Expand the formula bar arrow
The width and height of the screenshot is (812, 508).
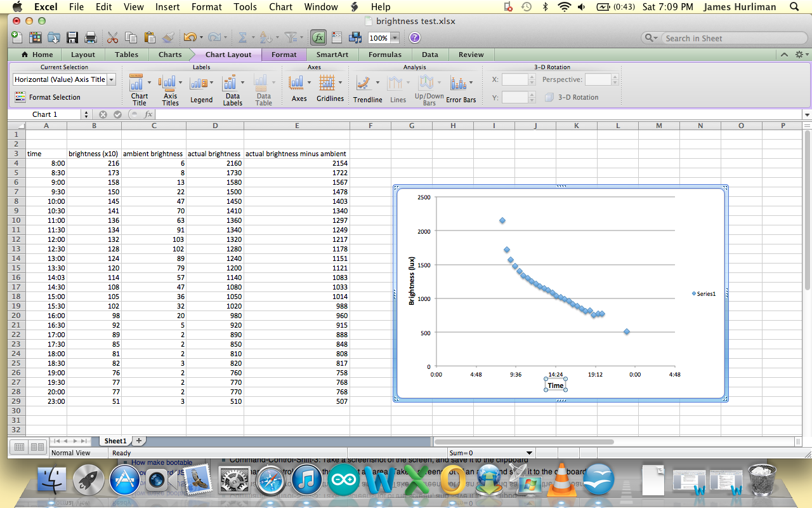click(x=807, y=115)
